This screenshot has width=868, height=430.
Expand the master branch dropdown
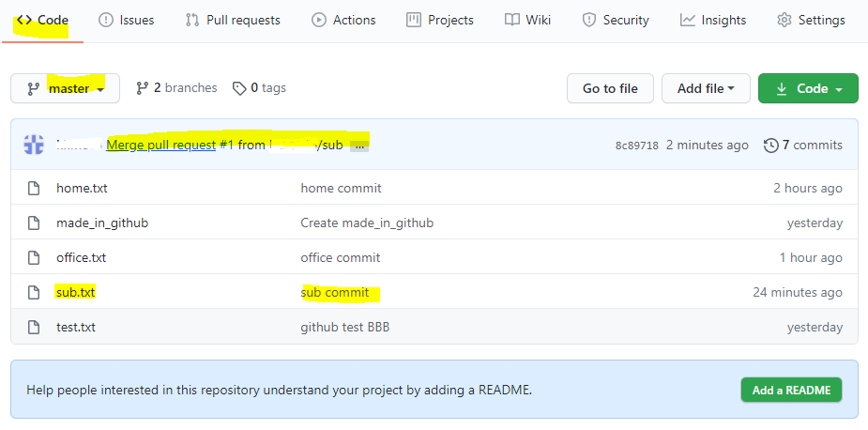tap(66, 88)
